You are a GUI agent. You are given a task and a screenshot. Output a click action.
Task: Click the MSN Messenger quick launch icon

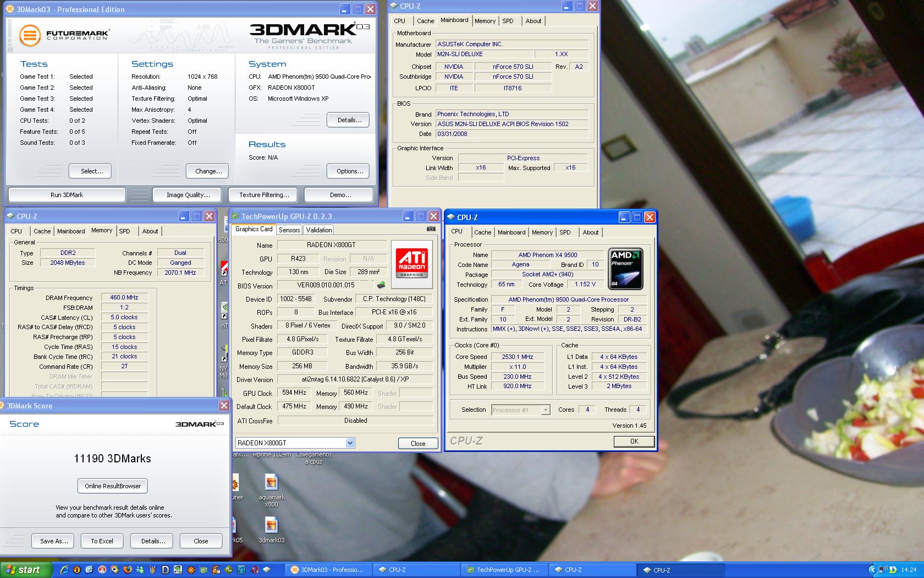click(x=140, y=570)
